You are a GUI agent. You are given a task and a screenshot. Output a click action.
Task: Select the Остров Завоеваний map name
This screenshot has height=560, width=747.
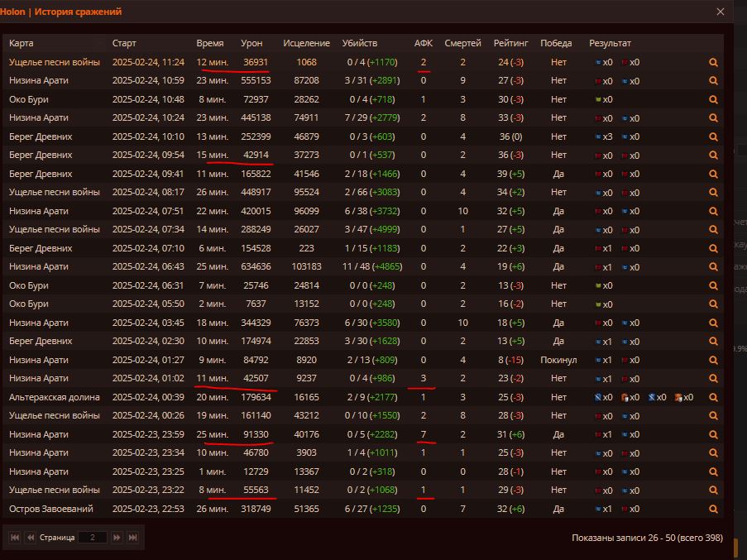tap(51, 509)
